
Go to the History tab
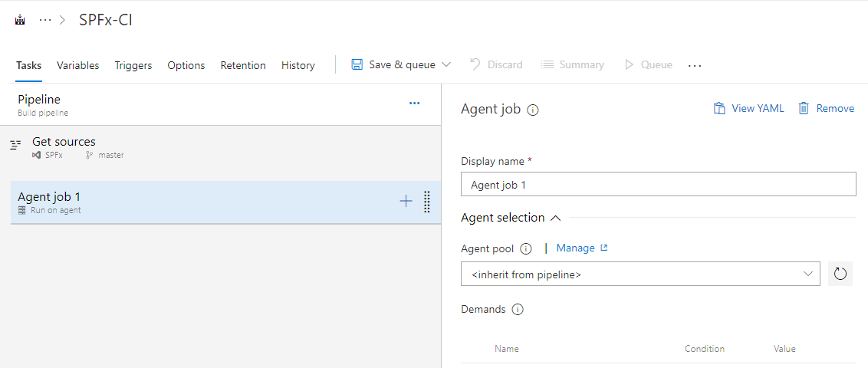pyautogui.click(x=298, y=65)
